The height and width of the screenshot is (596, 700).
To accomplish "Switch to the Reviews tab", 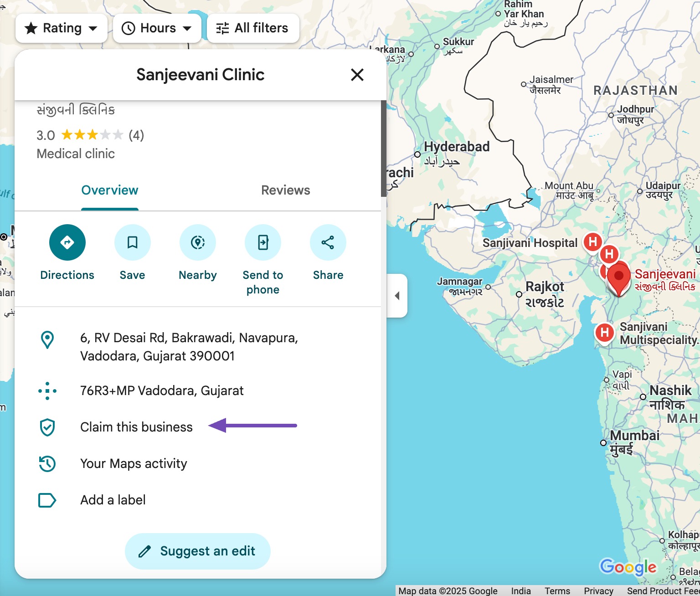I will coord(285,190).
